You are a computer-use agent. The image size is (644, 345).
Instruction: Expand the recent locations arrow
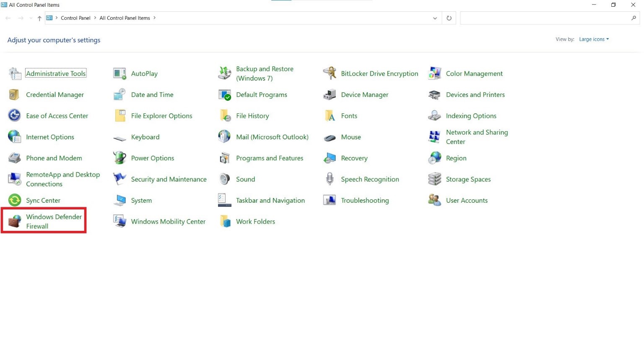31,18
